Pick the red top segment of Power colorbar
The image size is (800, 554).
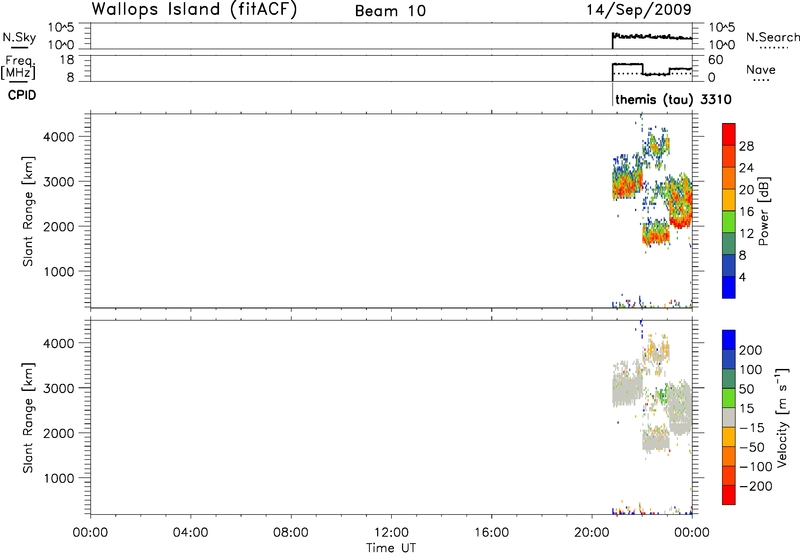pyautogui.click(x=729, y=135)
